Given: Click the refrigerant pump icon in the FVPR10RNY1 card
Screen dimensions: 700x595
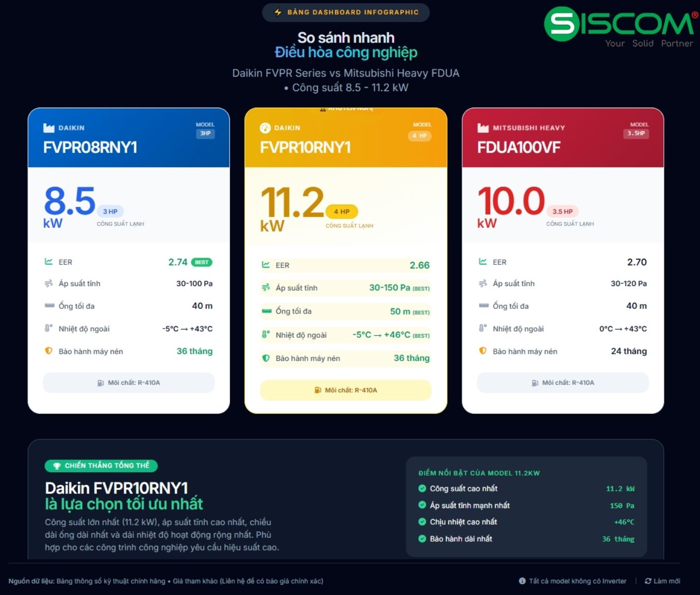Looking at the screenshot, I should coord(318,390).
